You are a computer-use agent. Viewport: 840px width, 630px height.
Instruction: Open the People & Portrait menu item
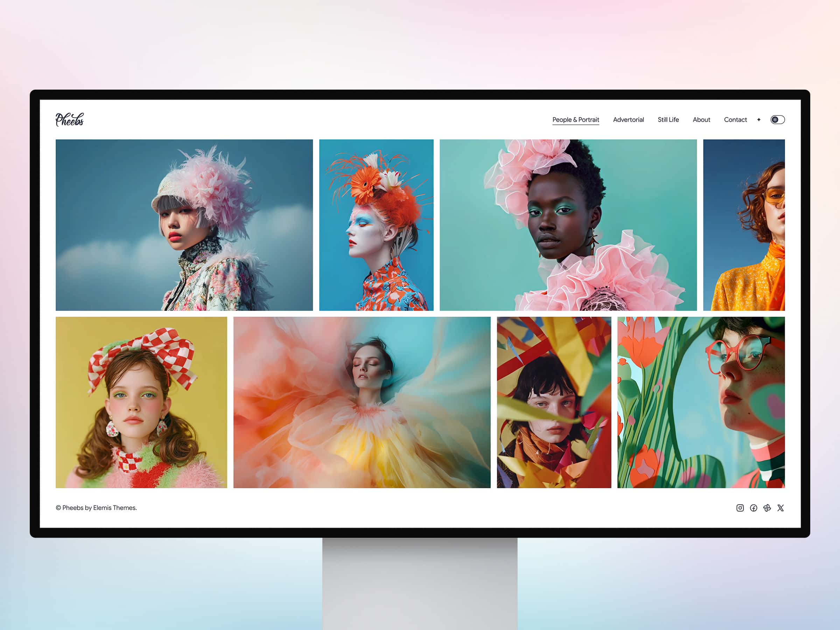pyautogui.click(x=576, y=120)
